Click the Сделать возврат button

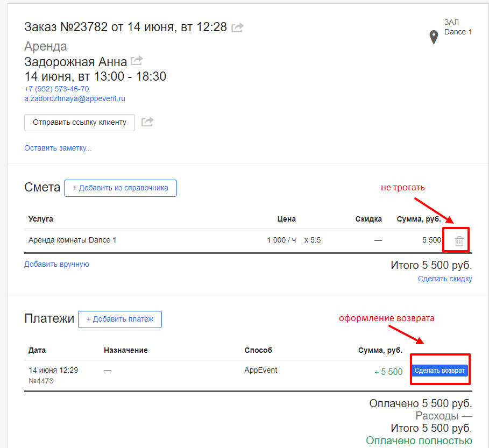(x=440, y=371)
